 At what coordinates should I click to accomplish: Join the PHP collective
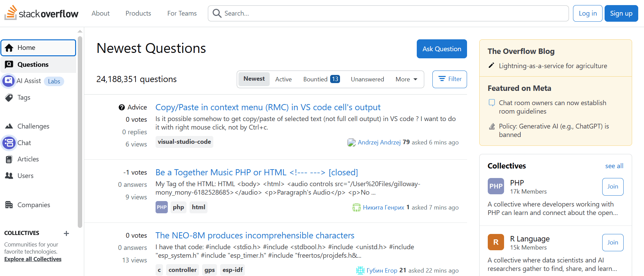tap(613, 187)
